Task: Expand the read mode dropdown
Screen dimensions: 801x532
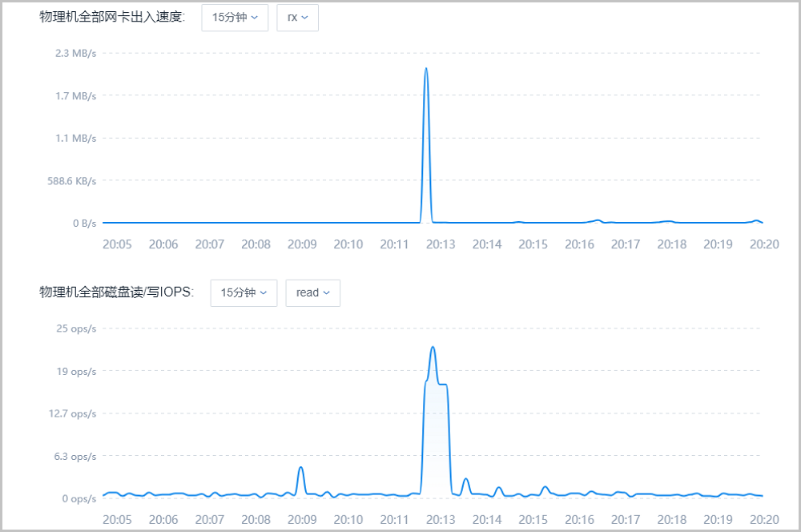Action: (x=312, y=292)
